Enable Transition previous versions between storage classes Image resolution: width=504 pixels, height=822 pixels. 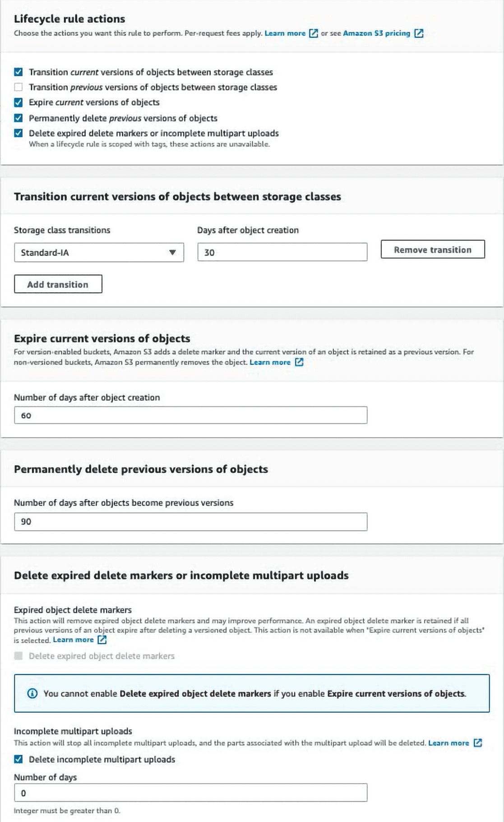18,87
